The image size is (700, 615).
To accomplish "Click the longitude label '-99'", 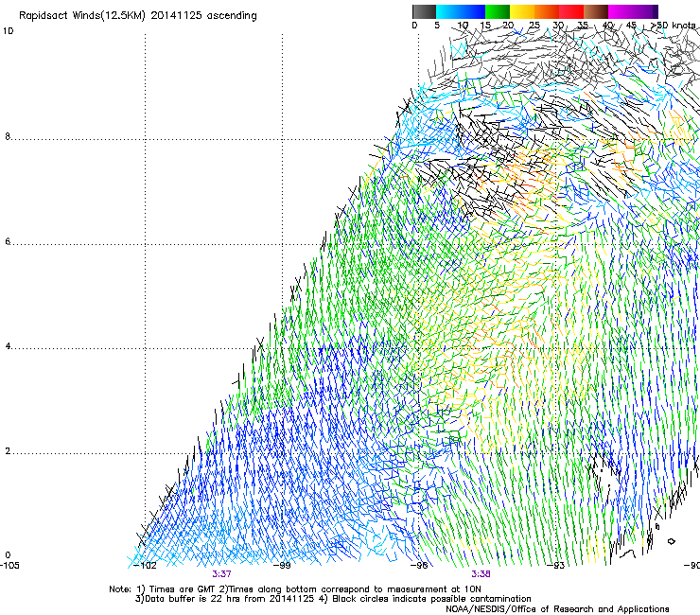I will 282,566.
